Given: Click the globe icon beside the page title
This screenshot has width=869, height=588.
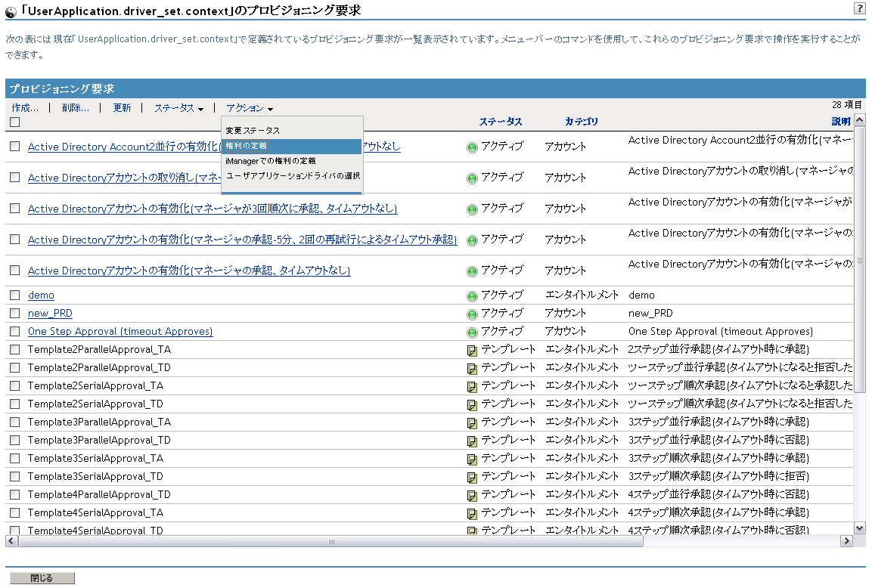Looking at the screenshot, I should point(11,11).
